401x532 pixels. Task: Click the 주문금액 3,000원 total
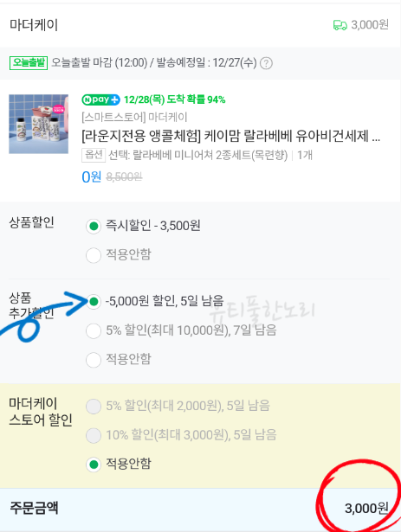[366, 509]
